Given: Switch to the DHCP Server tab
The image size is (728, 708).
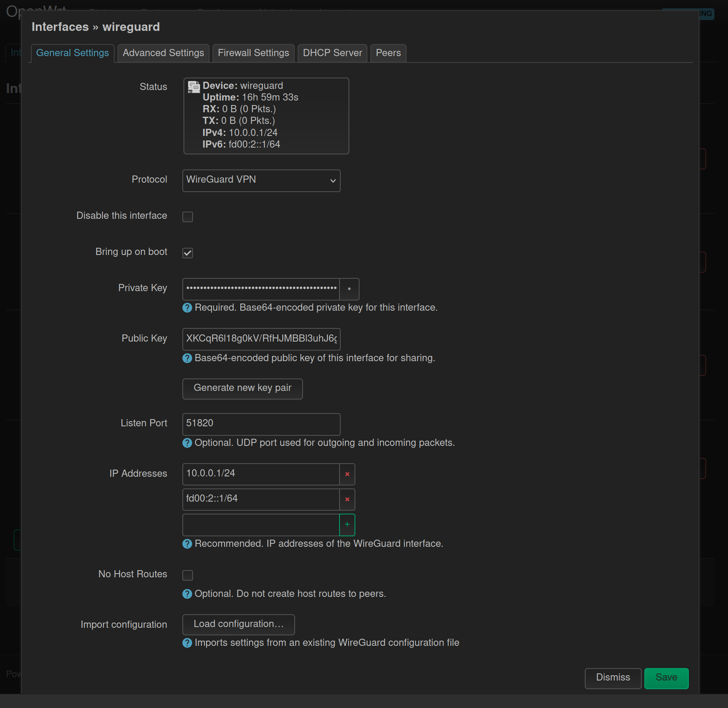Looking at the screenshot, I should [332, 53].
